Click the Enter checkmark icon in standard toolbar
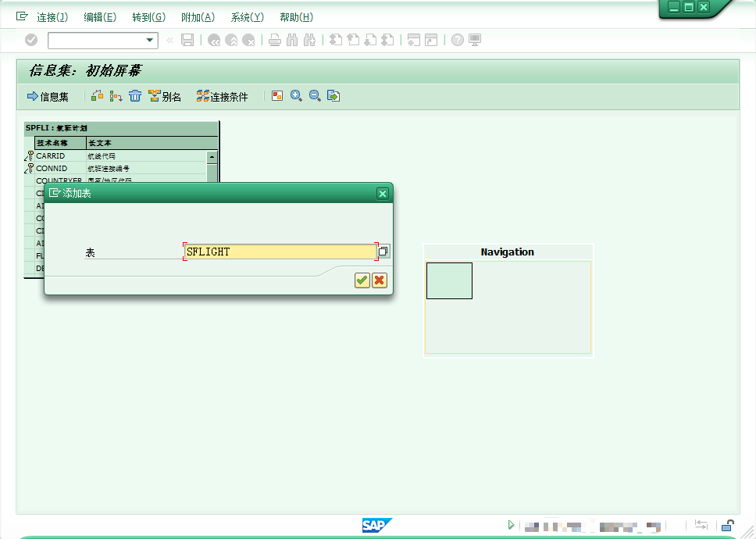The height and width of the screenshot is (539, 756). pyautogui.click(x=31, y=40)
